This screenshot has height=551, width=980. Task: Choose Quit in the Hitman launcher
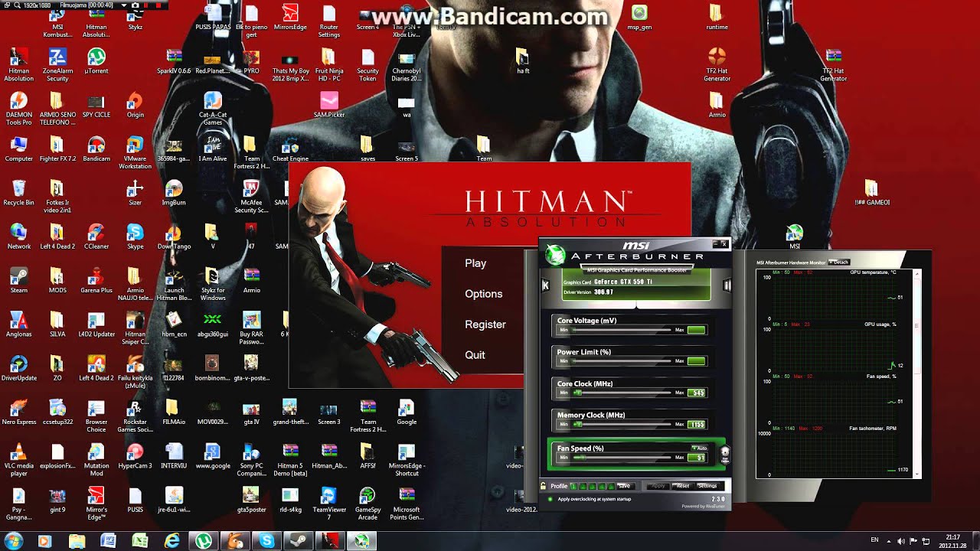coord(475,355)
